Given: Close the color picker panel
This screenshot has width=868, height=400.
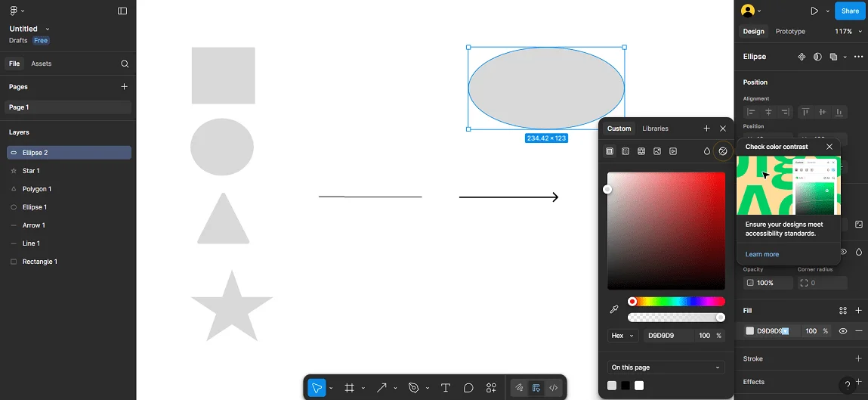Looking at the screenshot, I should pos(722,129).
